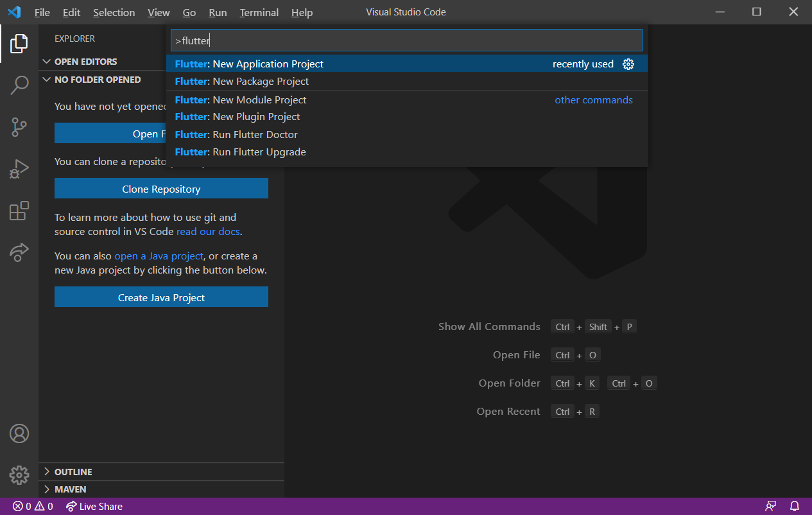
Task: Maximize the Visual Studio Code window
Action: 757,12
